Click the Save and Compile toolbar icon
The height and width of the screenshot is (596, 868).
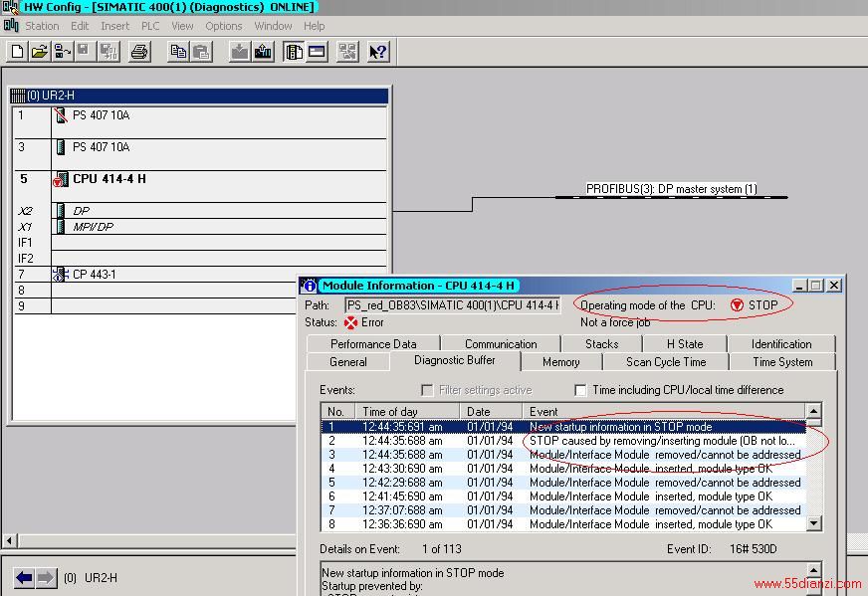click(108, 52)
